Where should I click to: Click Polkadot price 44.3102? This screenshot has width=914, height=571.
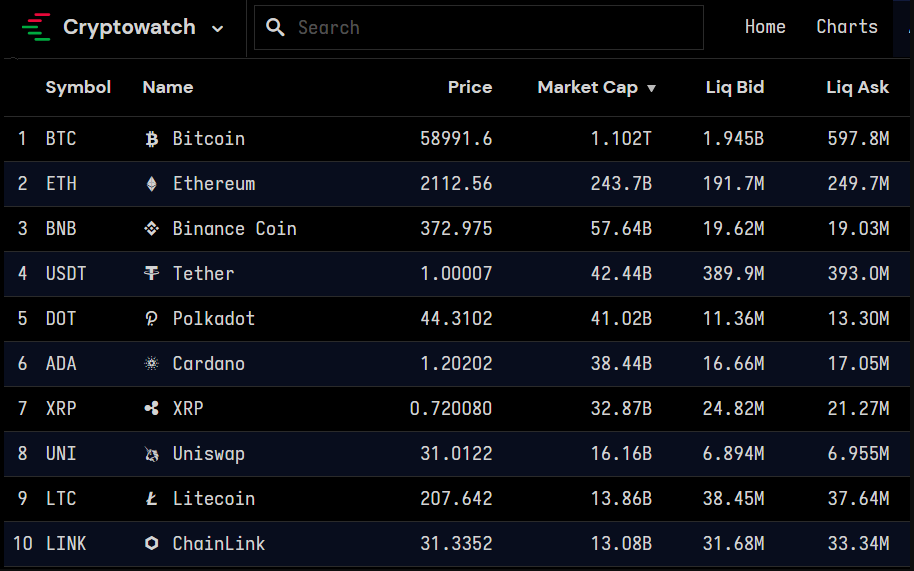point(456,319)
